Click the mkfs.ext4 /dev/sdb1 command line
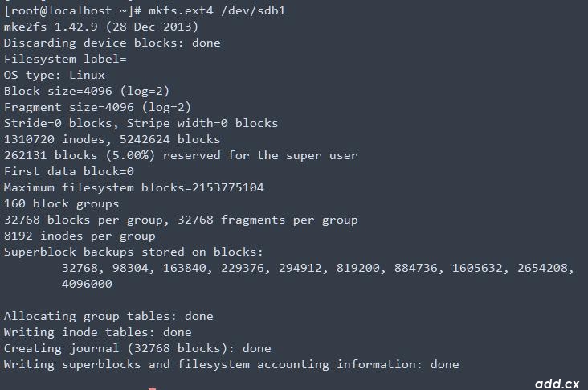The image size is (588, 390). [x=145, y=10]
